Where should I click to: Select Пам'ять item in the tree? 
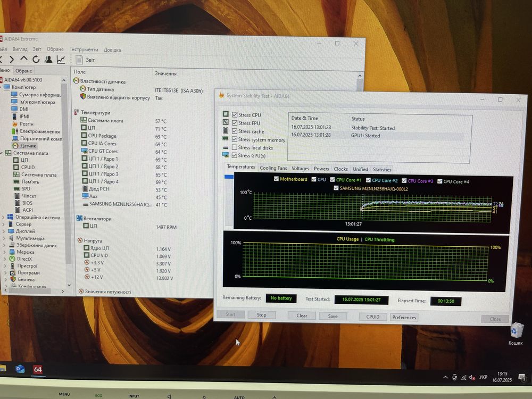pyautogui.click(x=30, y=181)
